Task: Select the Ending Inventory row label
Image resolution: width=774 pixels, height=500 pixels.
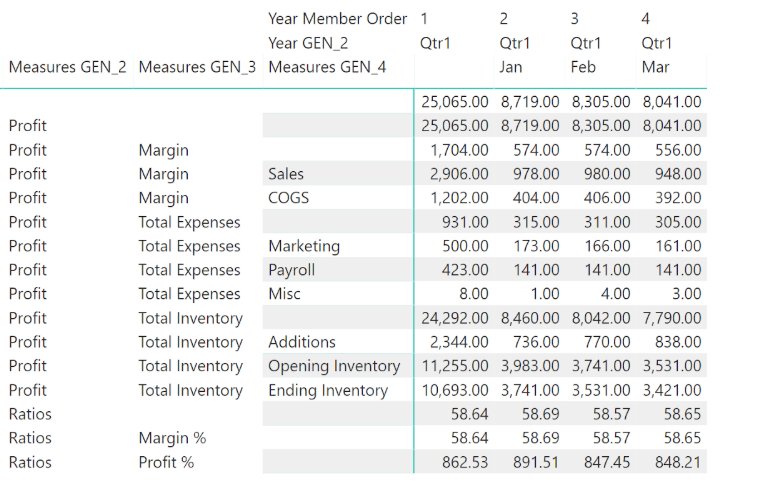Action: click(x=328, y=390)
